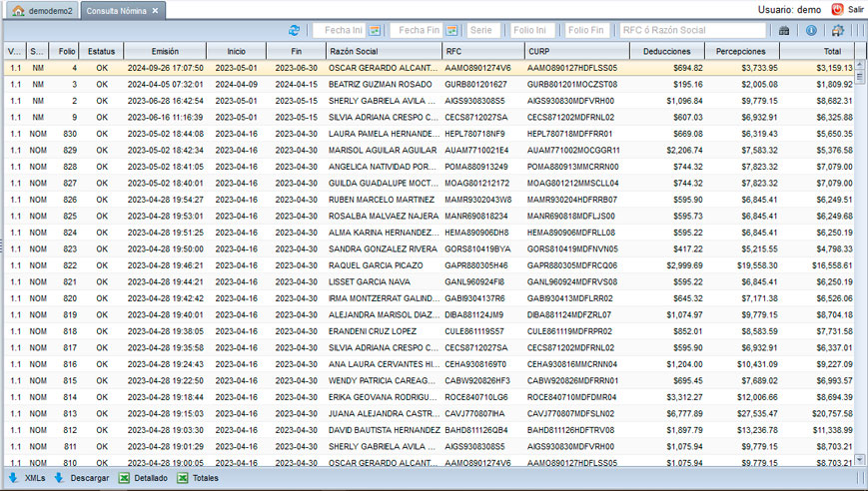
Task: Click the Inicio date 2024-04-09
Action: pyautogui.click(x=237, y=85)
